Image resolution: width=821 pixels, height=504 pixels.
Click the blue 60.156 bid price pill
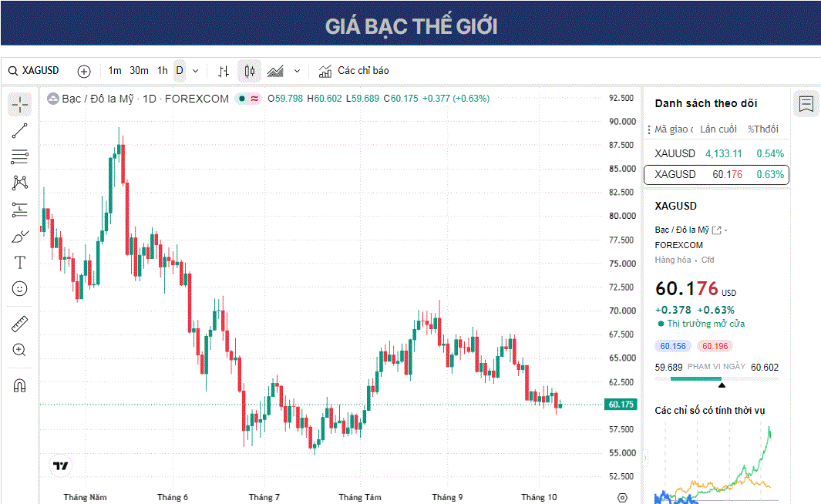673,346
